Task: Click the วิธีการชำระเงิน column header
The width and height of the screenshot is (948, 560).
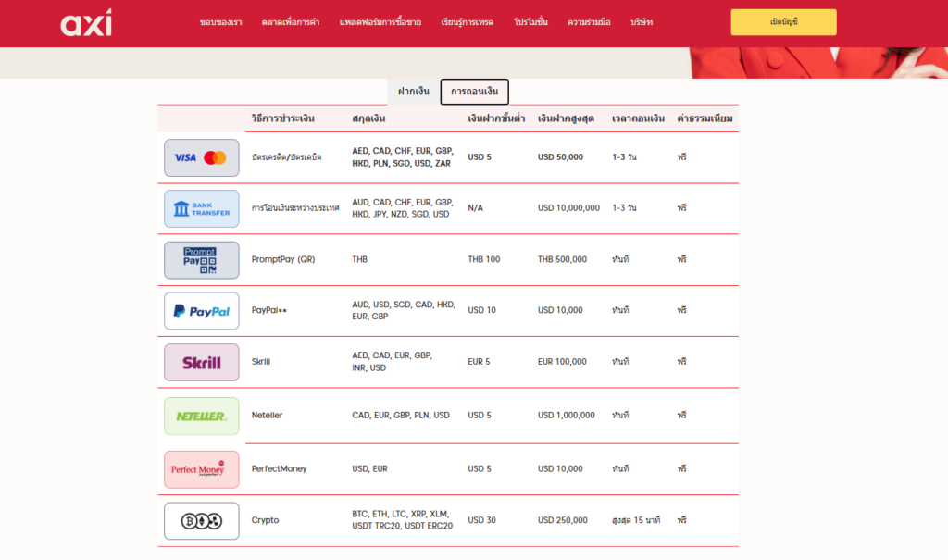Action: pyautogui.click(x=283, y=118)
